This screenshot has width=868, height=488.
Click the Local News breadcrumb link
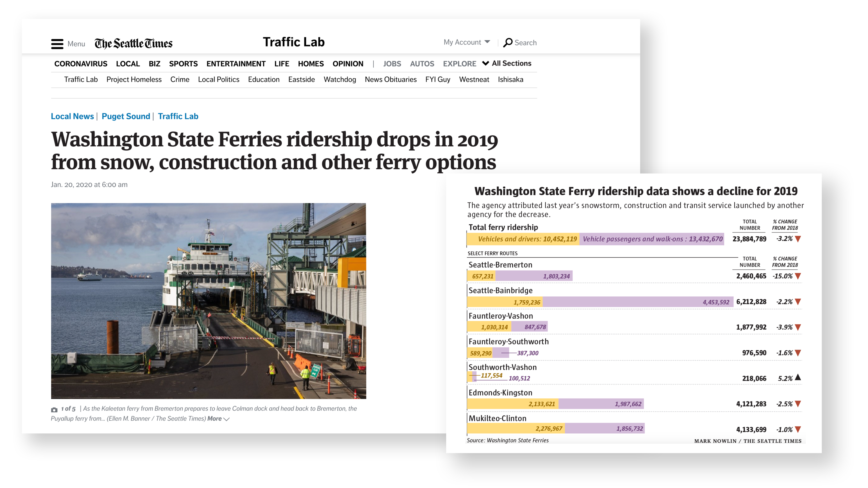(72, 116)
